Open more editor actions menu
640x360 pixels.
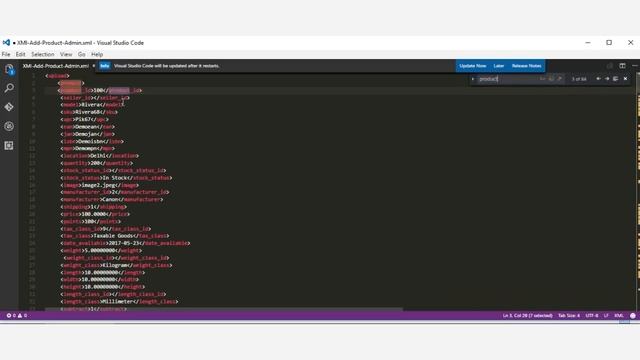coord(635,66)
